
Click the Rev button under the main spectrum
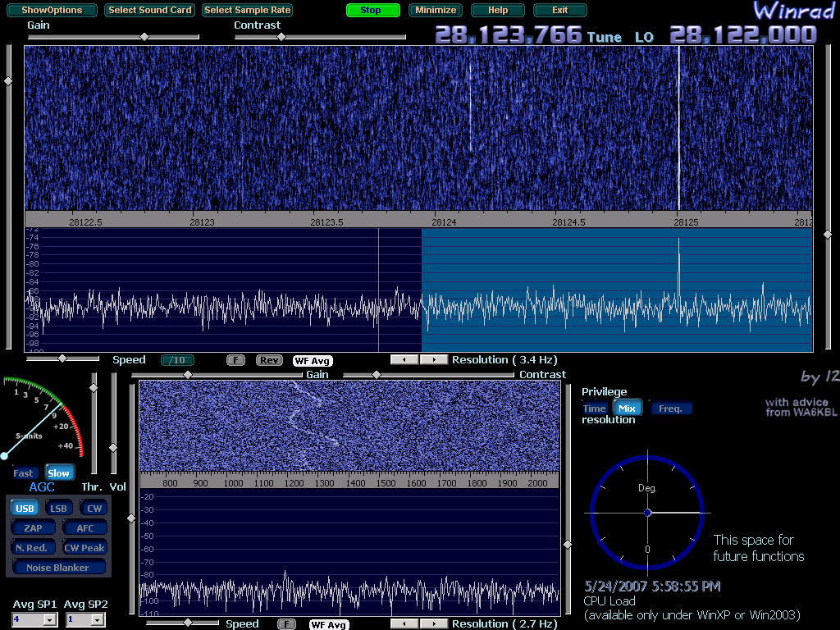pyautogui.click(x=268, y=360)
